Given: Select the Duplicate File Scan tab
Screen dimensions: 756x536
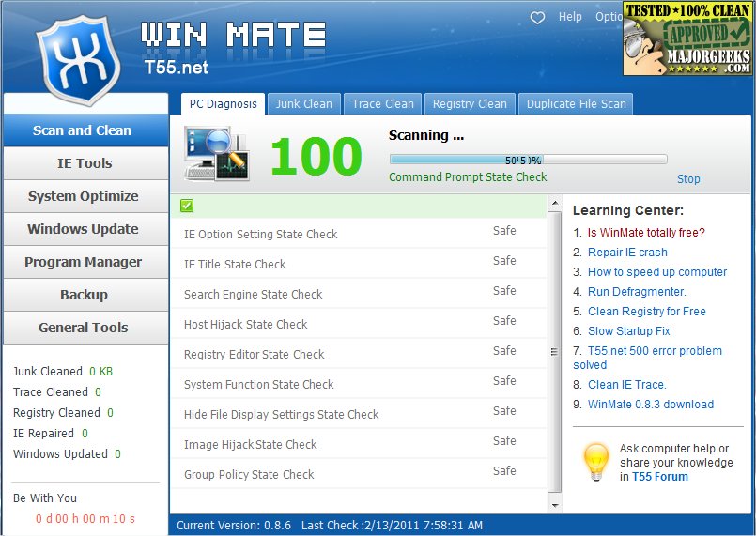Looking at the screenshot, I should [x=576, y=104].
